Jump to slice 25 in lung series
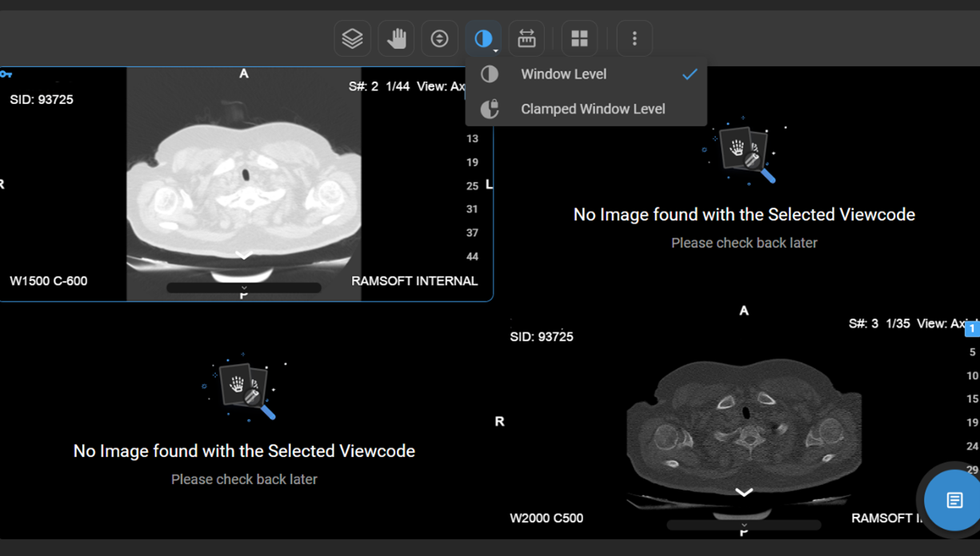 point(472,186)
